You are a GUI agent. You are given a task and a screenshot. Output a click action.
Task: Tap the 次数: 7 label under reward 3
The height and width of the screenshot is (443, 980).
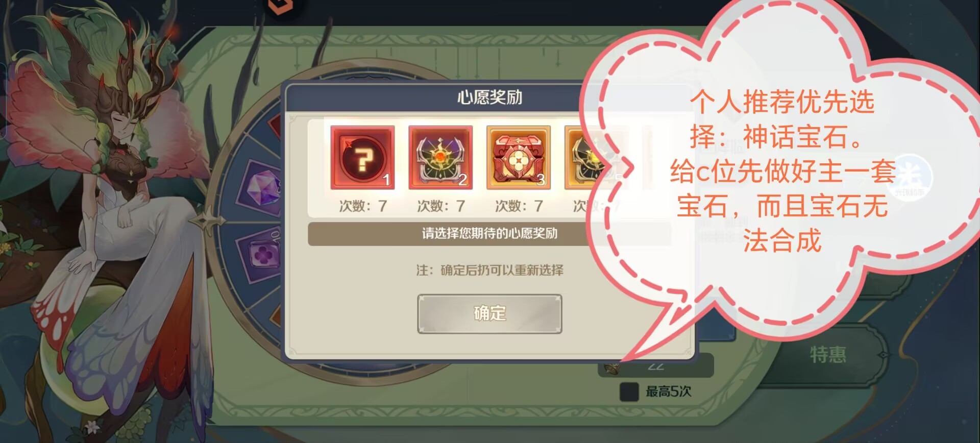(x=519, y=206)
